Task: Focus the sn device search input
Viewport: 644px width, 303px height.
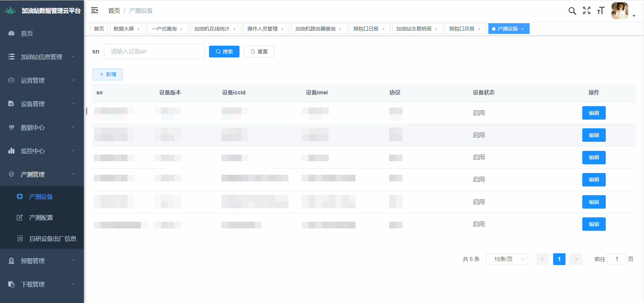Action: [154, 52]
